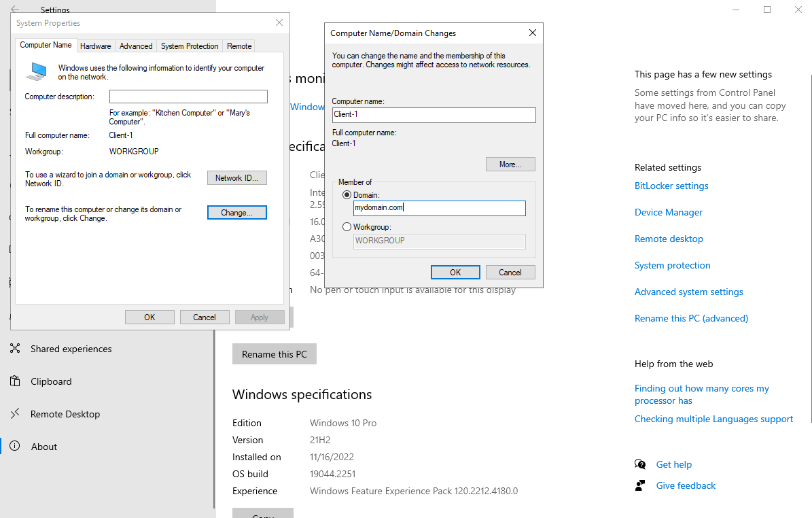The width and height of the screenshot is (812, 518).
Task: Click the Remote Desktop sidebar icon
Action: point(15,413)
